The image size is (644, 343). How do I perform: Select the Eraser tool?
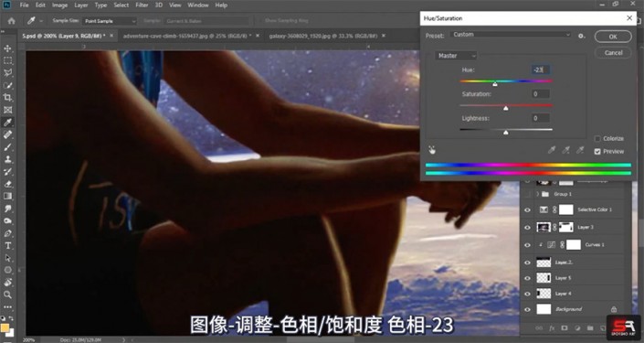coord(7,184)
